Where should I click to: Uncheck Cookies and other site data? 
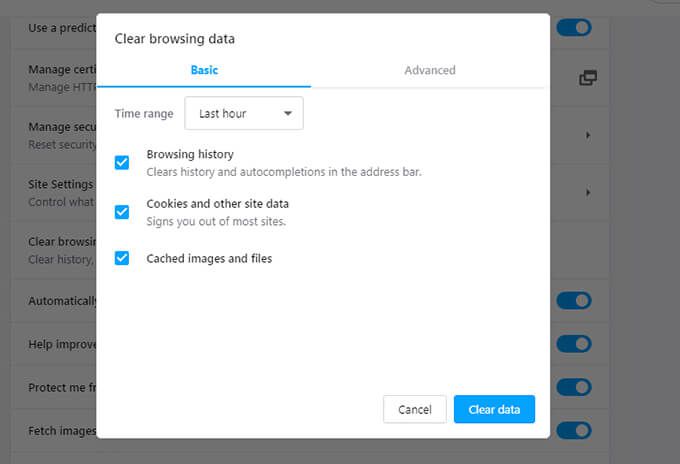click(x=122, y=211)
